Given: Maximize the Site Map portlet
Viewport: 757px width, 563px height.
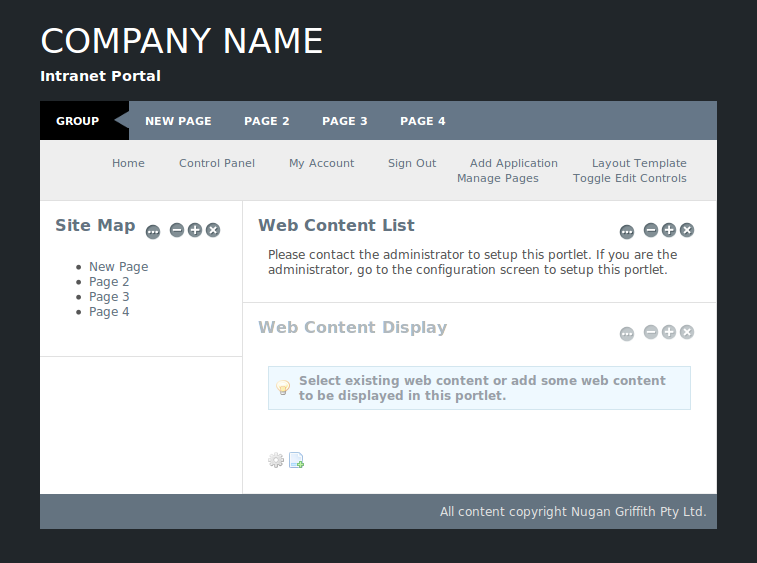Looking at the screenshot, I should [x=195, y=230].
